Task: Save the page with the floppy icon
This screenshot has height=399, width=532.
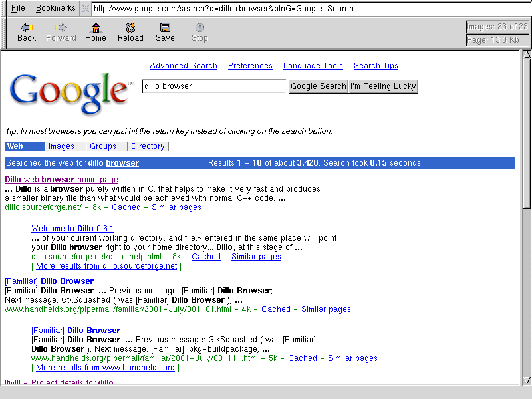Action: click(165, 27)
